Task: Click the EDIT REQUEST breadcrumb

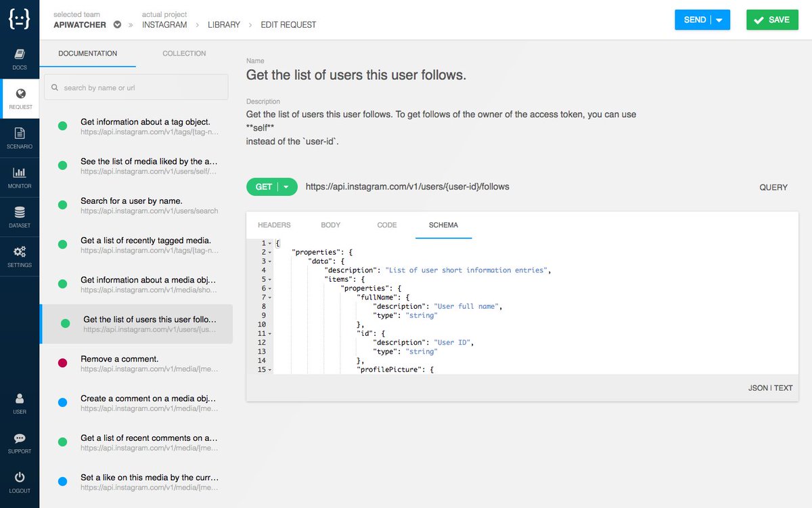Action: 288,24
